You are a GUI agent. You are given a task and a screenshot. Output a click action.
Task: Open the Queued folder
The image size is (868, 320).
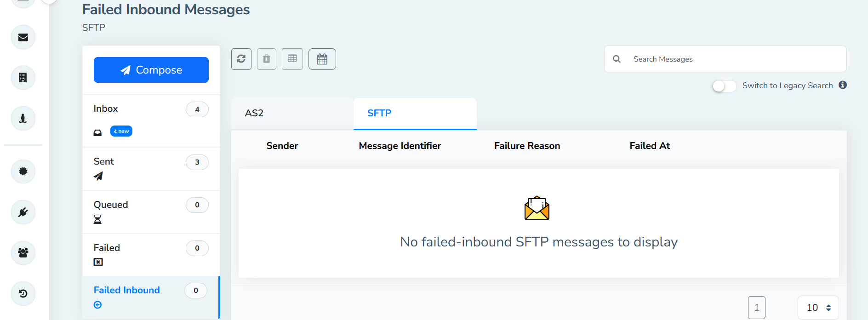click(x=111, y=205)
